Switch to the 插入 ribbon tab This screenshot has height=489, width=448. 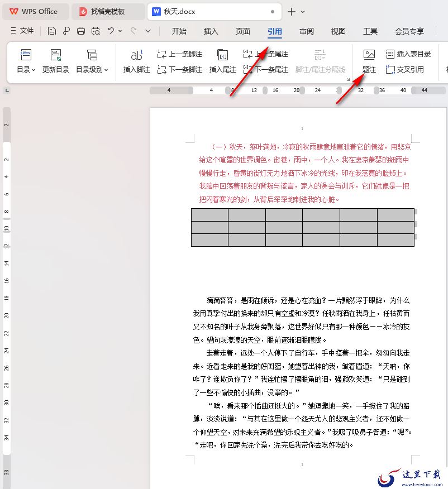[211, 31]
